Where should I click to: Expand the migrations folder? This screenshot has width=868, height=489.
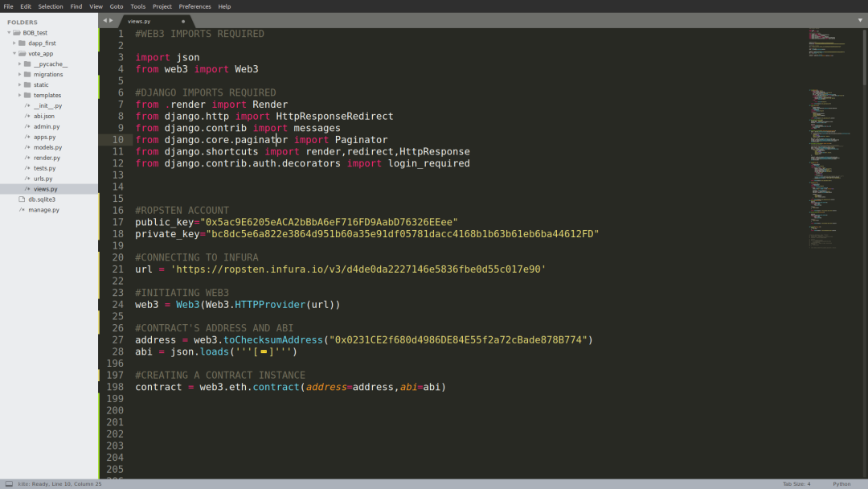coord(19,74)
